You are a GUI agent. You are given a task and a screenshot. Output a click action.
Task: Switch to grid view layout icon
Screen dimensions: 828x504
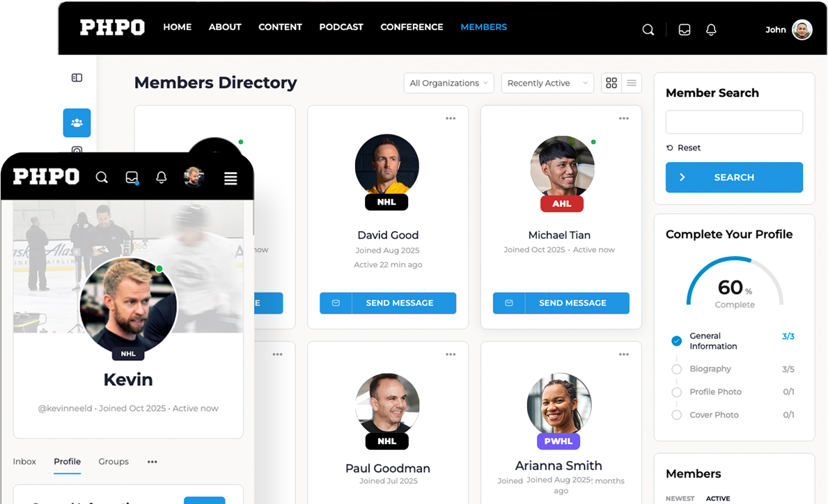(x=611, y=83)
